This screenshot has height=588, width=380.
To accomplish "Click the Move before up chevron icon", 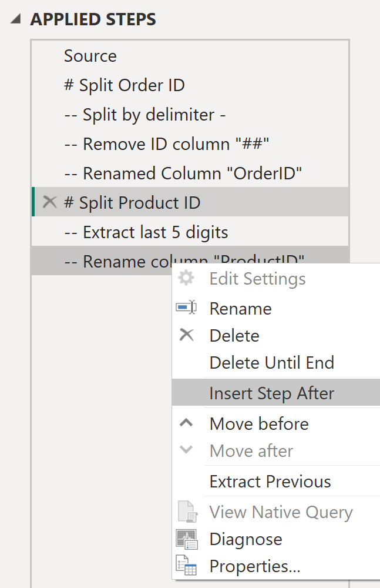I will [x=186, y=423].
